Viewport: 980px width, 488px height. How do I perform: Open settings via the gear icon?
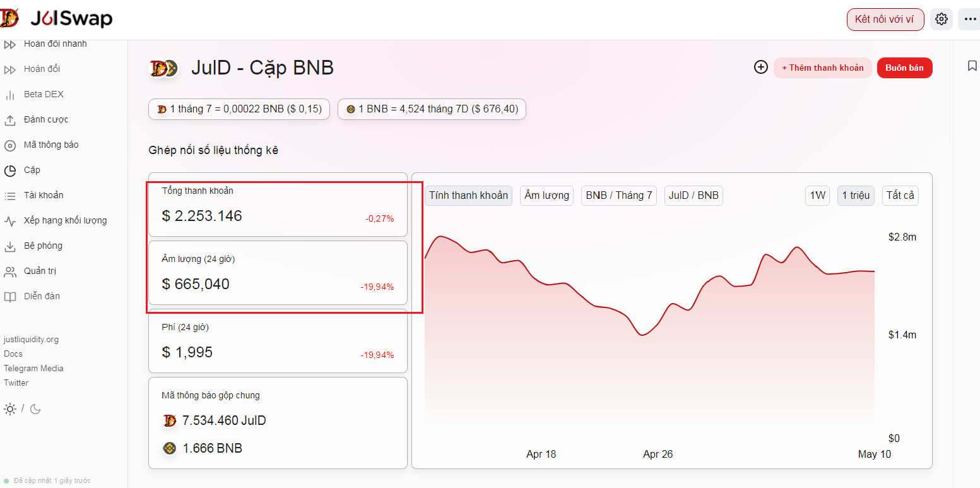coord(941,20)
